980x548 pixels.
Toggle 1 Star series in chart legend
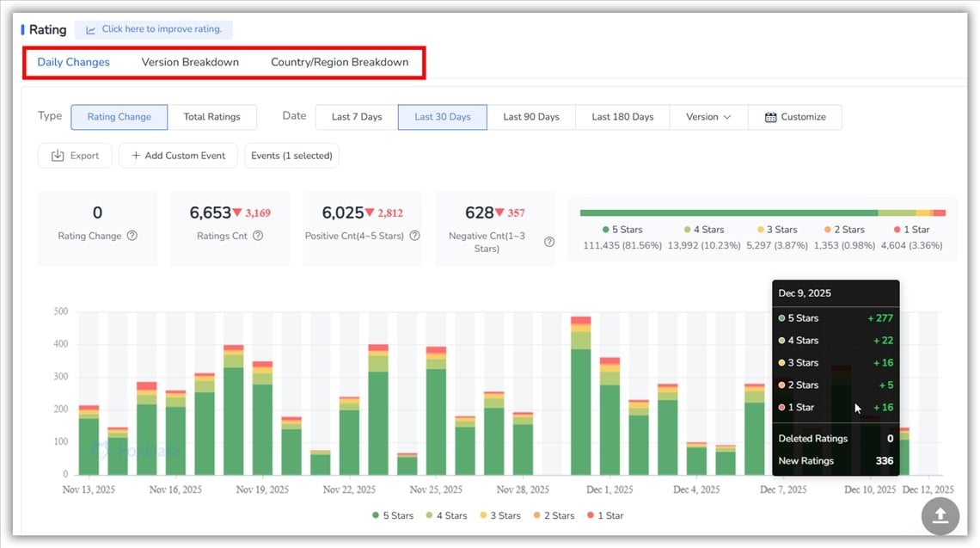(x=604, y=515)
